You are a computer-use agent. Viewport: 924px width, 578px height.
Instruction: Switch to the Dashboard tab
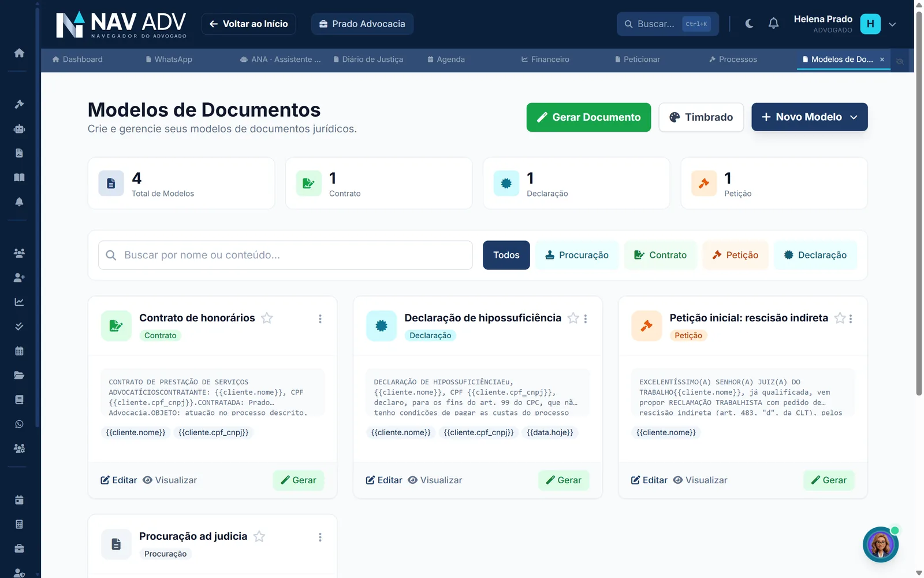pyautogui.click(x=77, y=59)
